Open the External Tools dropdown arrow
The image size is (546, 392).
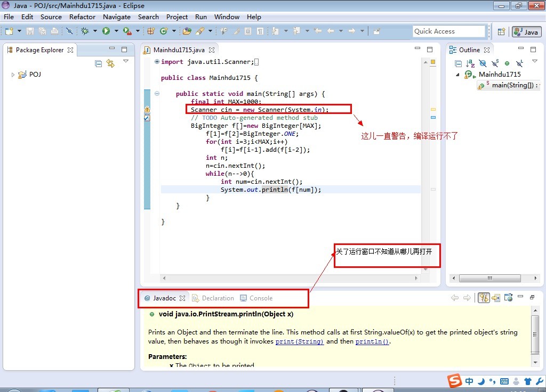pos(138,31)
